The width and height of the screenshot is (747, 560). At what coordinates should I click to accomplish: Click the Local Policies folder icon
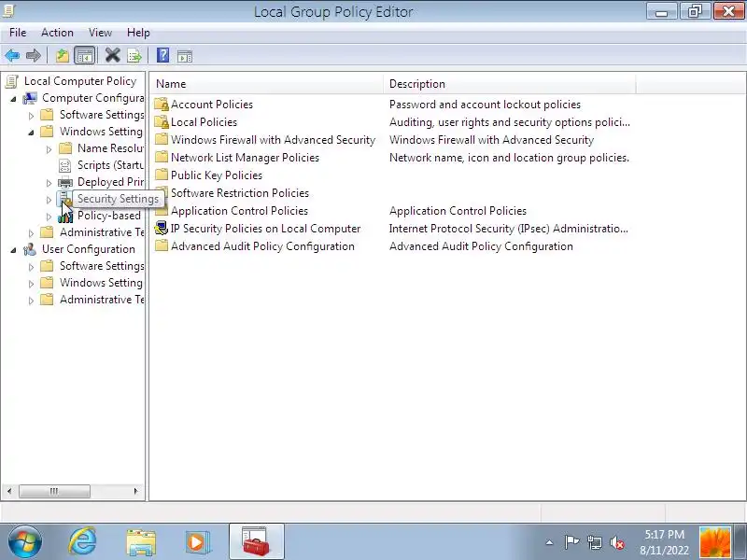click(162, 122)
